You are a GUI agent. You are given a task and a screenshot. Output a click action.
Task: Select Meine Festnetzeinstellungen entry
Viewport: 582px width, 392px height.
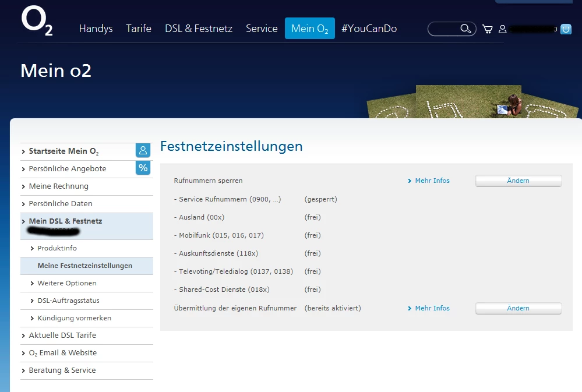coord(85,266)
